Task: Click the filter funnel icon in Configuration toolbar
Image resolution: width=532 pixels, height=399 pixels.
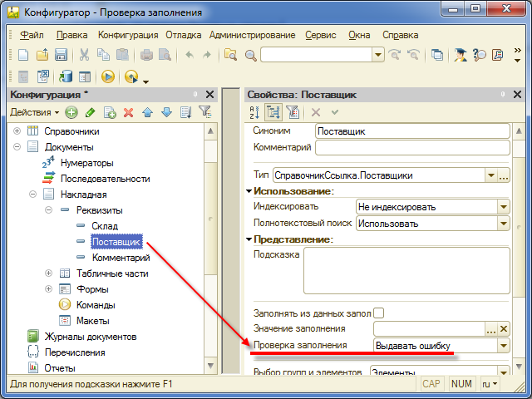Action: [204, 112]
